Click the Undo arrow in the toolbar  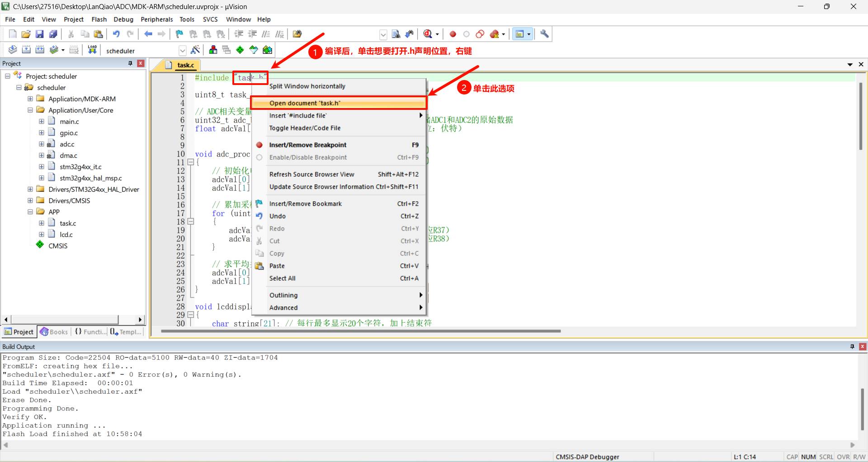click(116, 34)
